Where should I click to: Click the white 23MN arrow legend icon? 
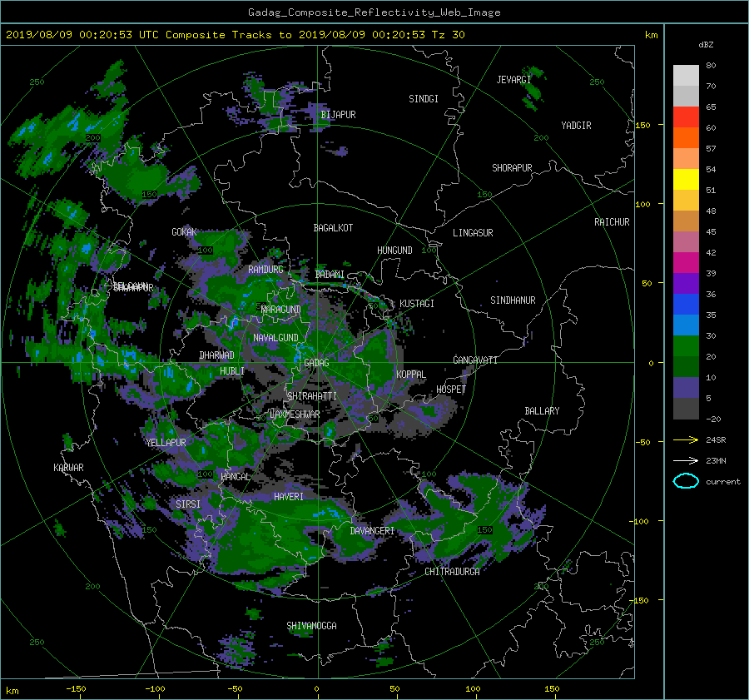click(x=686, y=460)
